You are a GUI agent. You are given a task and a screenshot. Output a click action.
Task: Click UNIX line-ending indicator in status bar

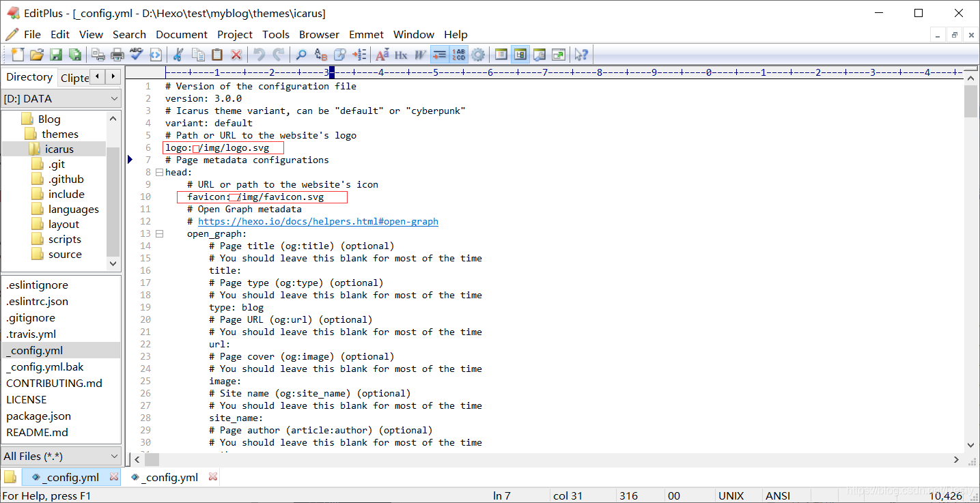point(731,496)
